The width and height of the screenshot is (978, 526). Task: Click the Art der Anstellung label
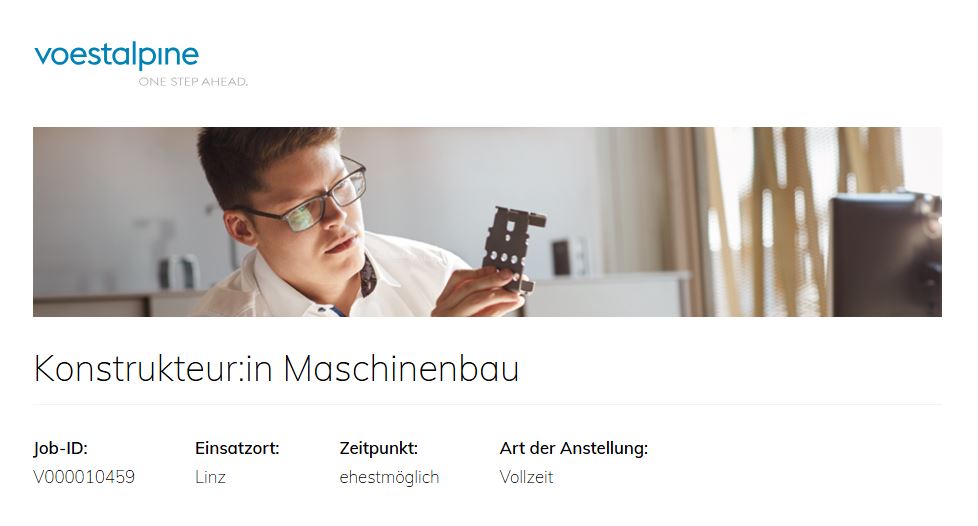tap(574, 448)
